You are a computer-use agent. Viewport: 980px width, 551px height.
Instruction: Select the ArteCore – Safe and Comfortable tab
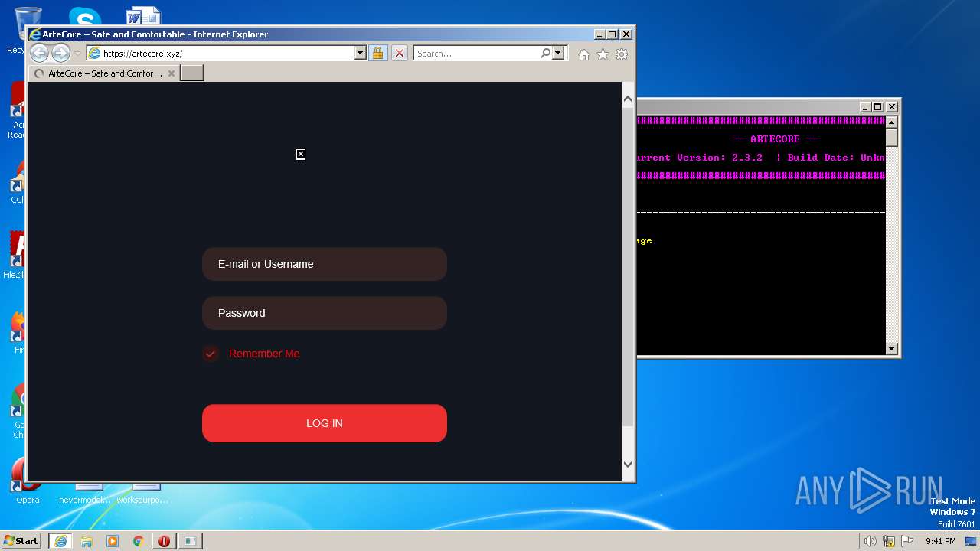(105, 73)
